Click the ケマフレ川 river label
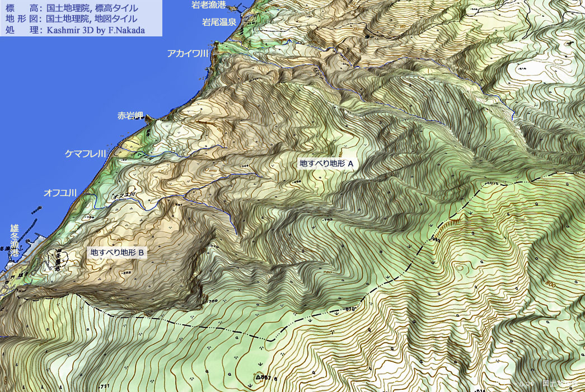Screen dimensions: 585x392 [86, 153]
